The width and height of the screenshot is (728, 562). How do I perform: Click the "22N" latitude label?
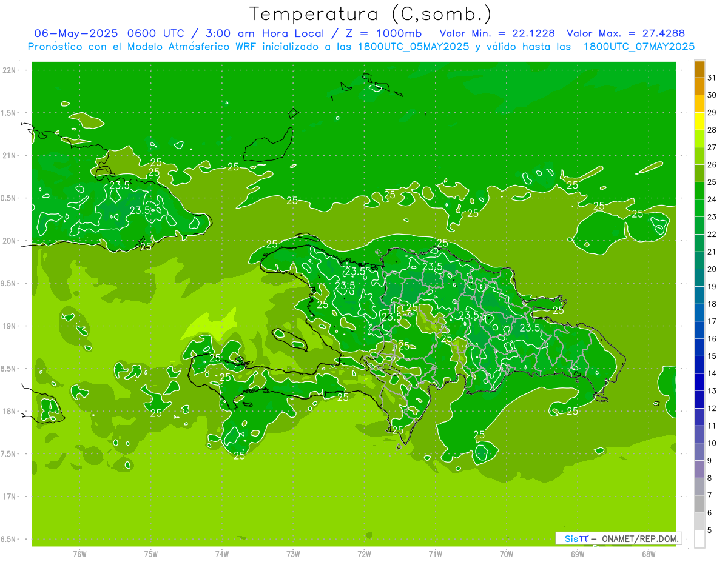click(9, 70)
